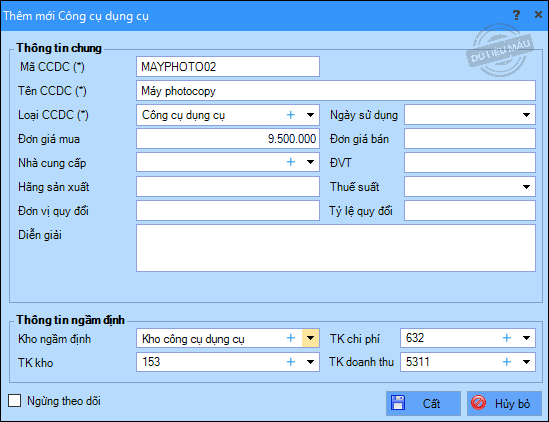Expand the Loại CCDC dropdown
Viewport: 549px width, 422px height.
[310, 115]
